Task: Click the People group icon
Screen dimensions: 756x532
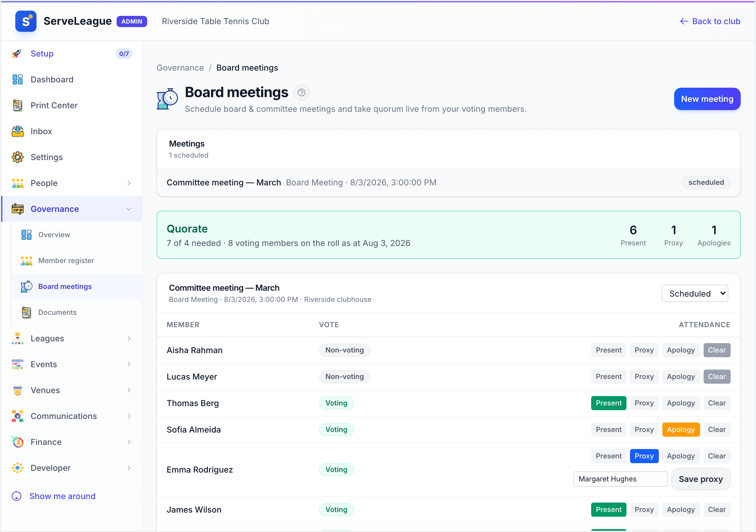Action: 17,183
